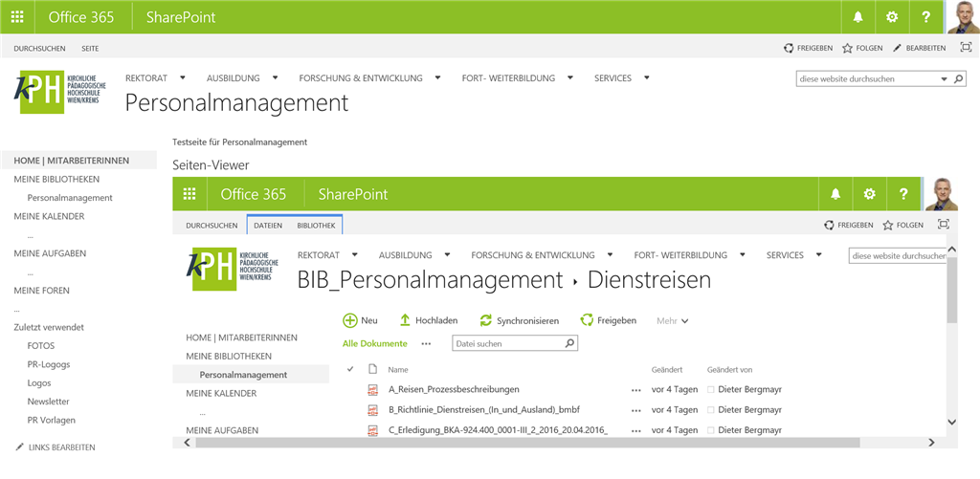Viewport: 980px width, 479px height.
Task: Open Newsletter recent link
Action: pyautogui.click(x=48, y=402)
